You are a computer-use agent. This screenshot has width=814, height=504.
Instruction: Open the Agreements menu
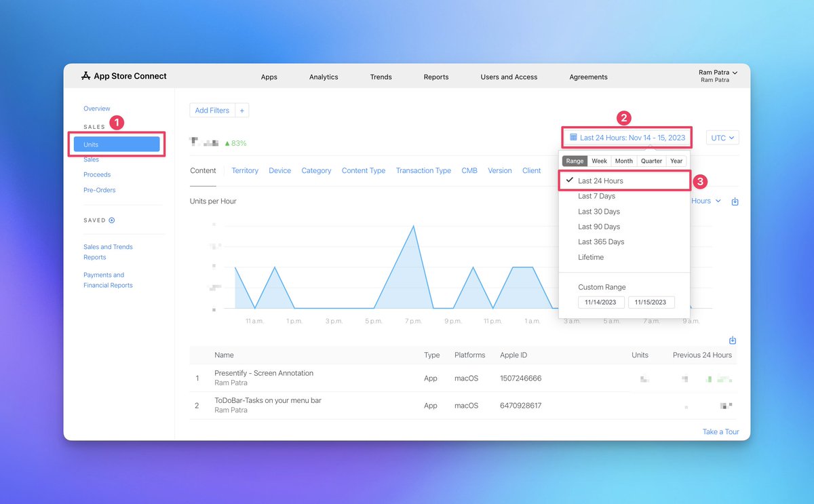tap(589, 77)
